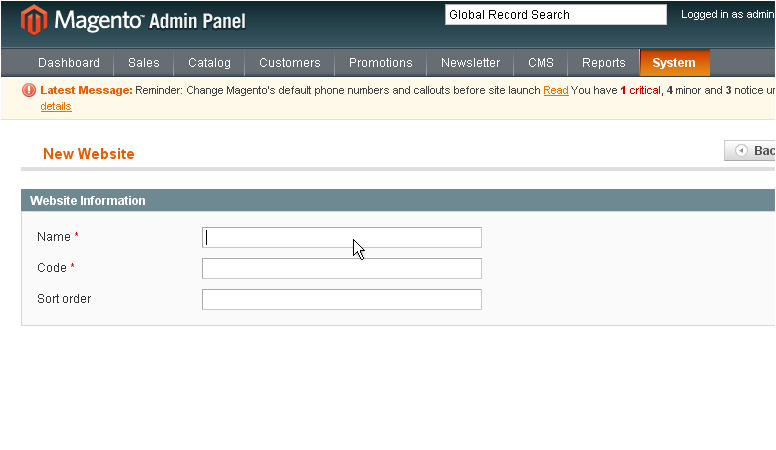The width and height of the screenshot is (776, 450).
Task: Open the Promotions menu
Action: pyautogui.click(x=381, y=63)
